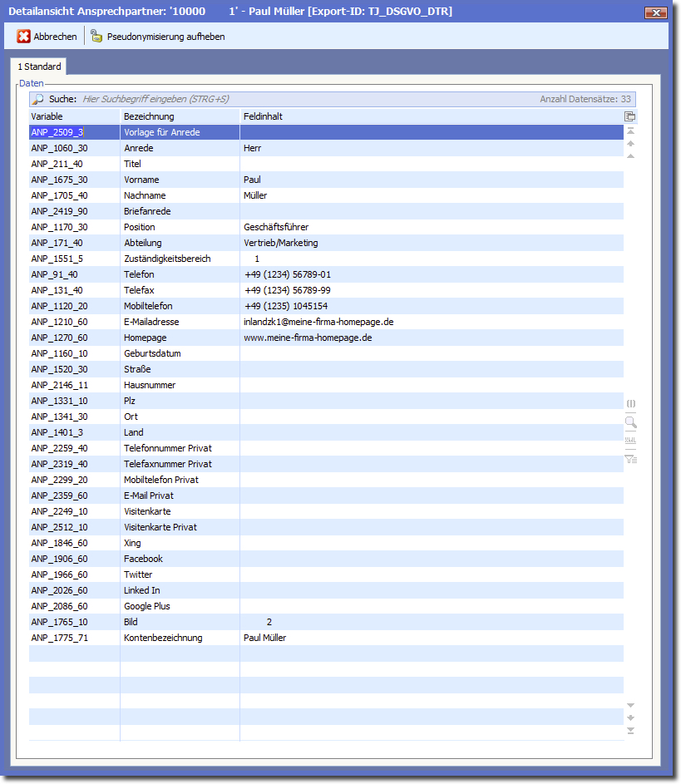681x784 pixels.
Task: Select the E-Mailadresse row
Action: [326, 322]
